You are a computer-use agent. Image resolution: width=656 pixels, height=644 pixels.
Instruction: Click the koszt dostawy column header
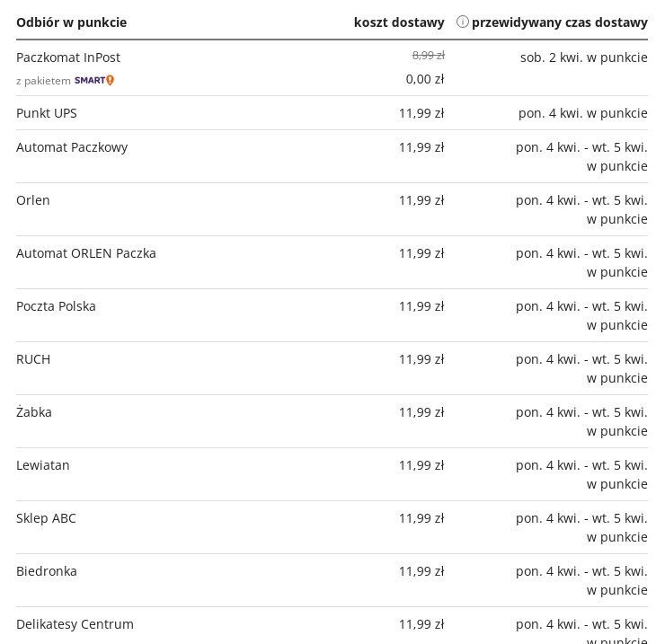point(399,22)
